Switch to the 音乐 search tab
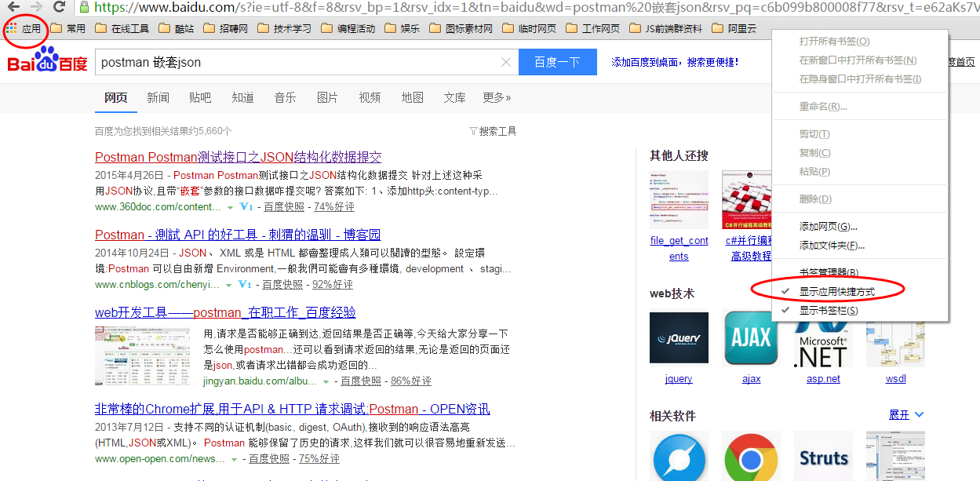 coord(285,97)
